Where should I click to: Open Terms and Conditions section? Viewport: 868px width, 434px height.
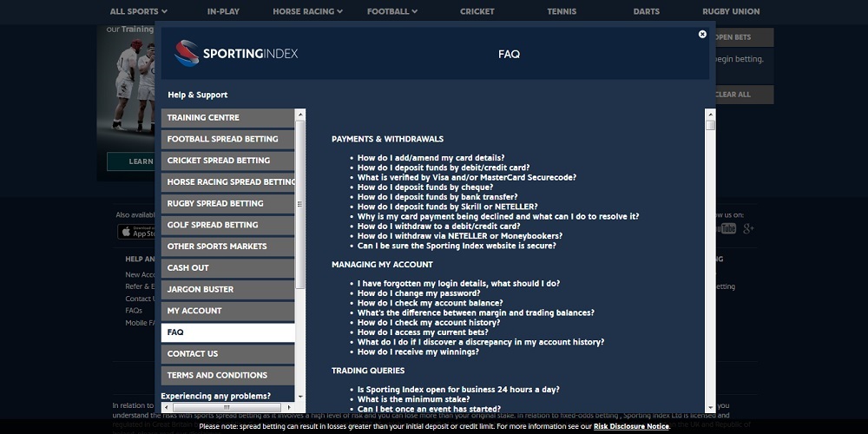click(x=228, y=375)
